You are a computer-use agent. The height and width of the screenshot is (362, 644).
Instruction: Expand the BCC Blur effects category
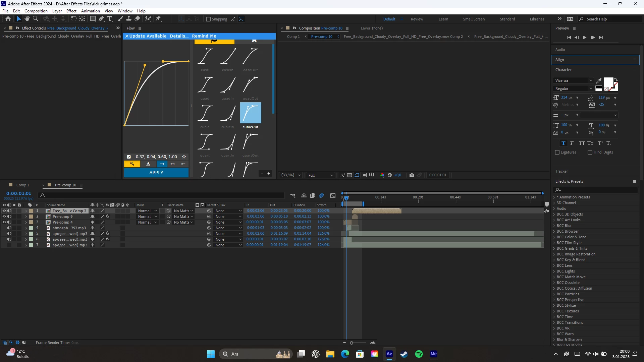pyautogui.click(x=554, y=226)
